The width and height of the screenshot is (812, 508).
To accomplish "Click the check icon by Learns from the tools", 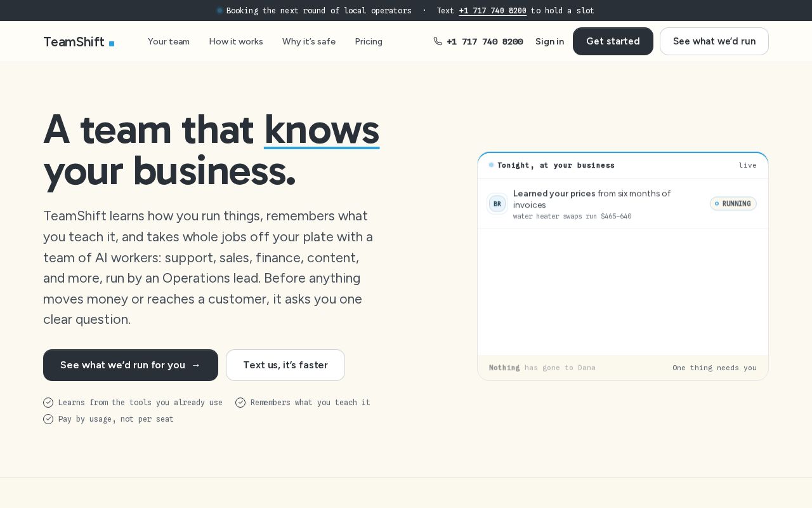I will point(48,403).
